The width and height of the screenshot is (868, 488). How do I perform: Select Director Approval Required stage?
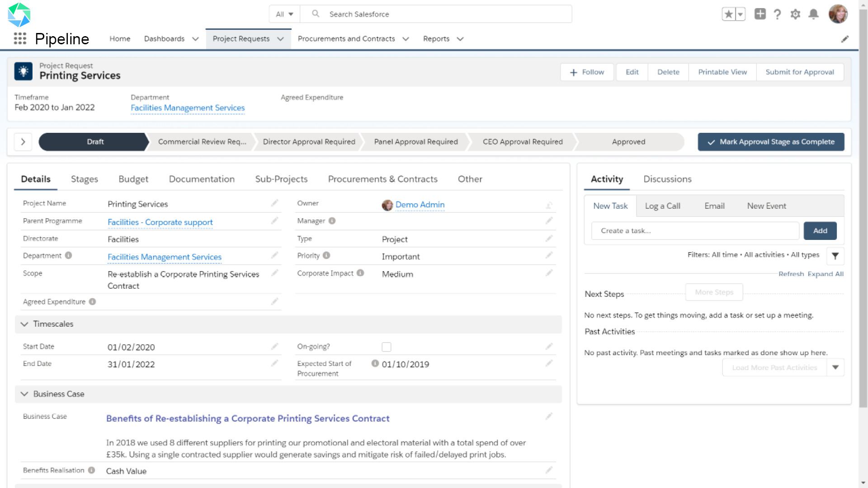pyautogui.click(x=309, y=142)
